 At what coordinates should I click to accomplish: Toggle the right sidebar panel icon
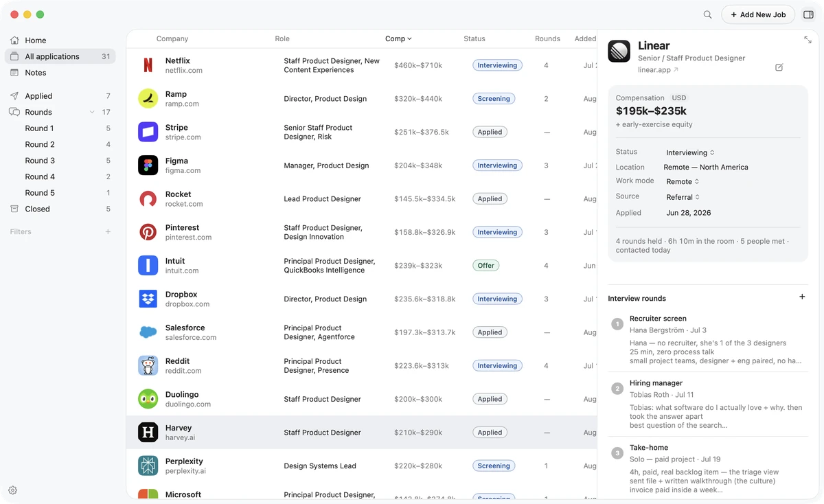pos(808,14)
